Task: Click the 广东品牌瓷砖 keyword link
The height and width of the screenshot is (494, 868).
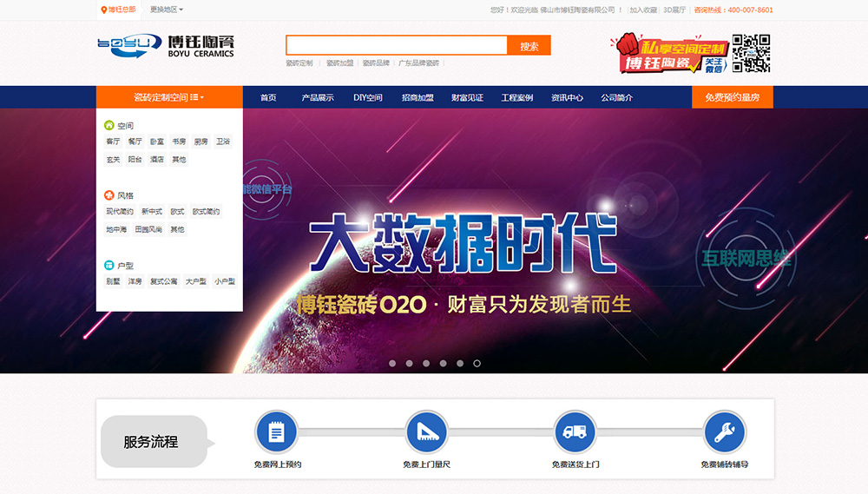Action: (418, 63)
